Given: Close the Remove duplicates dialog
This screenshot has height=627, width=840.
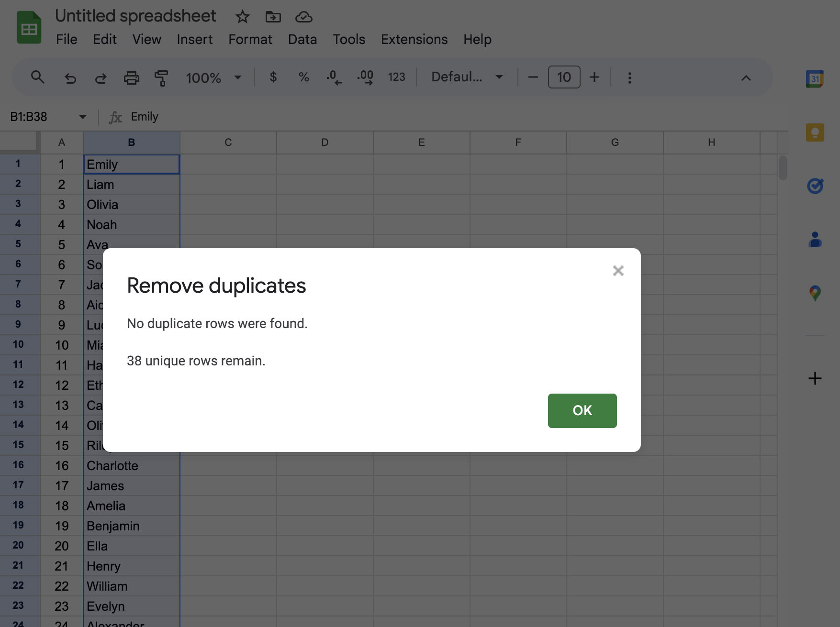Looking at the screenshot, I should pyautogui.click(x=618, y=271).
